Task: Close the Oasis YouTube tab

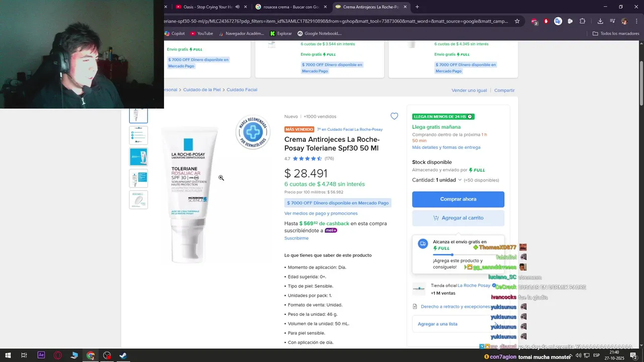Action: (x=245, y=7)
